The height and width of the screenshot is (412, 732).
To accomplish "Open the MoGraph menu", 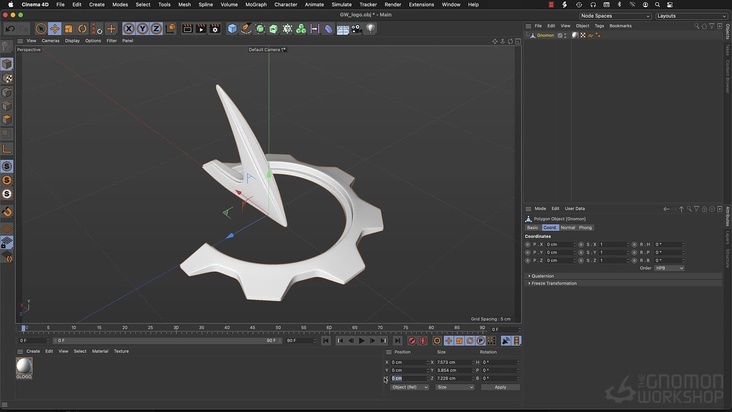I will [256, 4].
